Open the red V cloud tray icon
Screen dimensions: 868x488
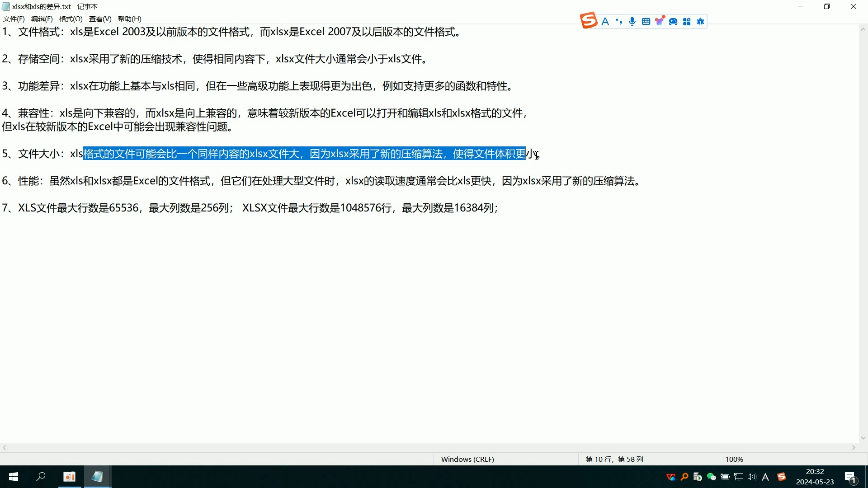tap(671, 477)
